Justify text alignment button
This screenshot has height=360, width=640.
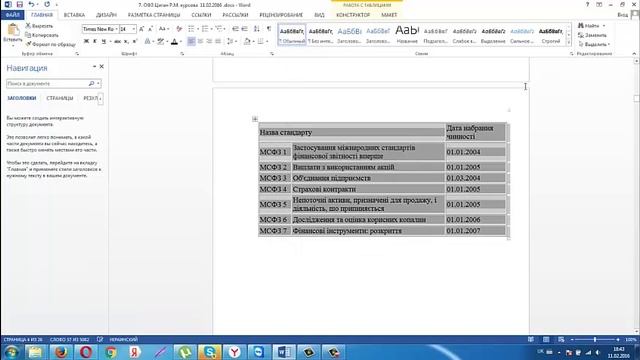218,41
